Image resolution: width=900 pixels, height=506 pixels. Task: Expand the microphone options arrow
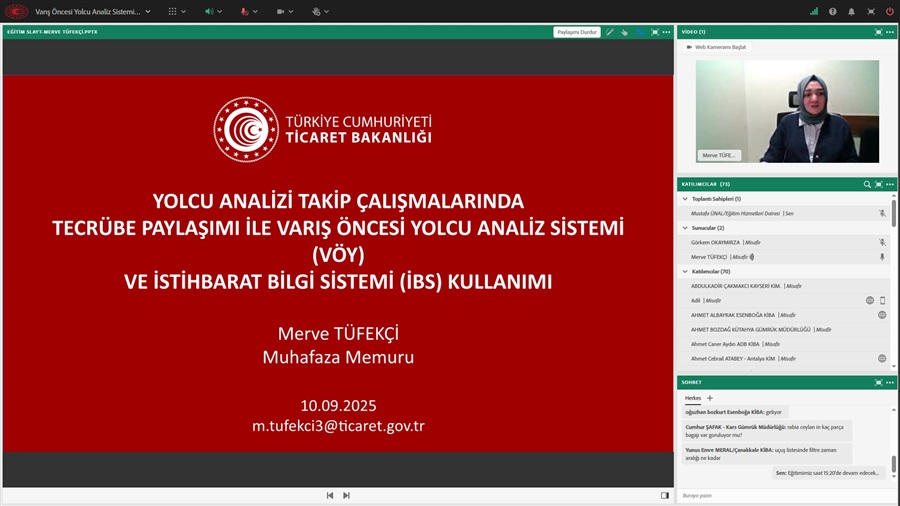[x=255, y=11]
